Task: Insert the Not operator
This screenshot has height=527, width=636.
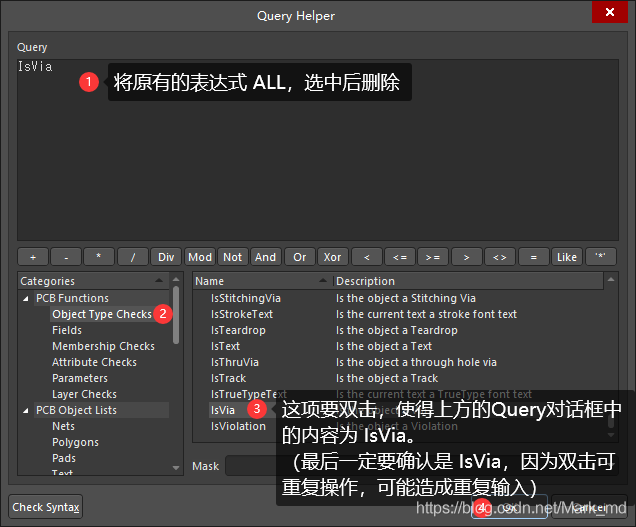Action: tap(232, 257)
